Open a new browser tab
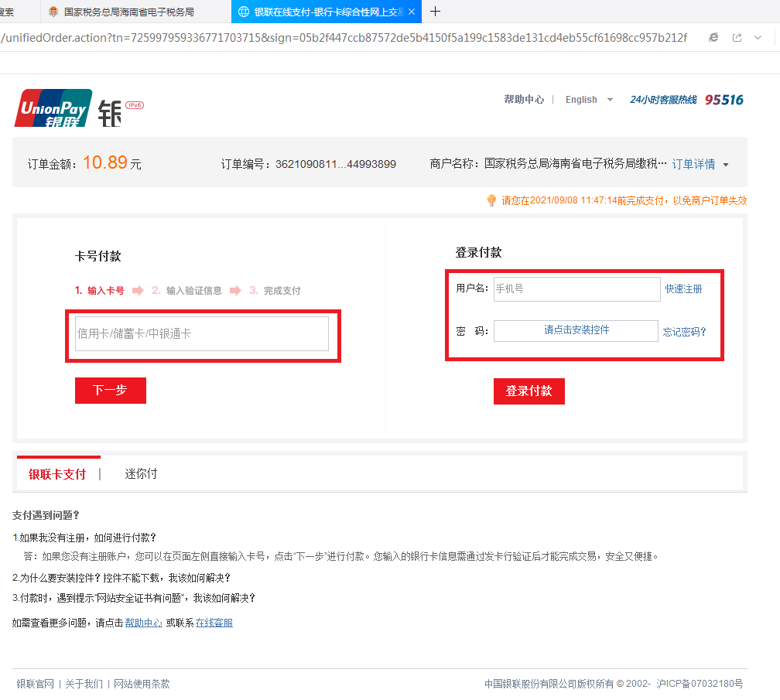Screen dimensions: 780x700 [435, 12]
